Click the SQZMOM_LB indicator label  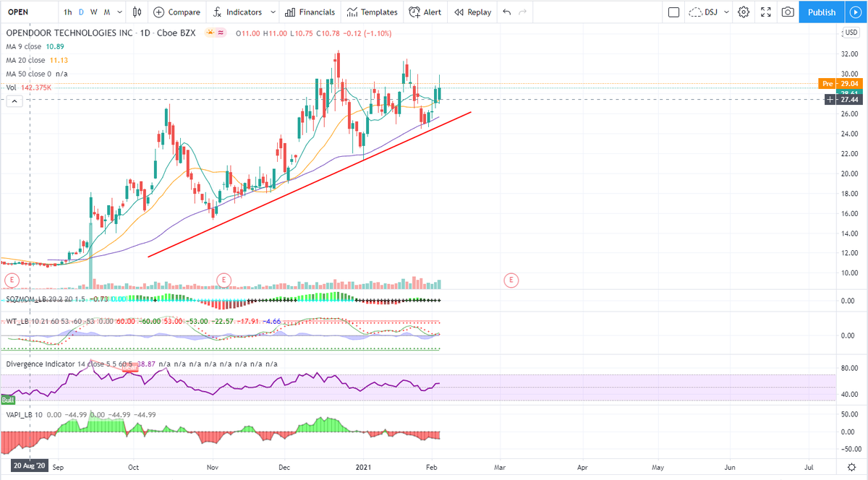pos(26,299)
